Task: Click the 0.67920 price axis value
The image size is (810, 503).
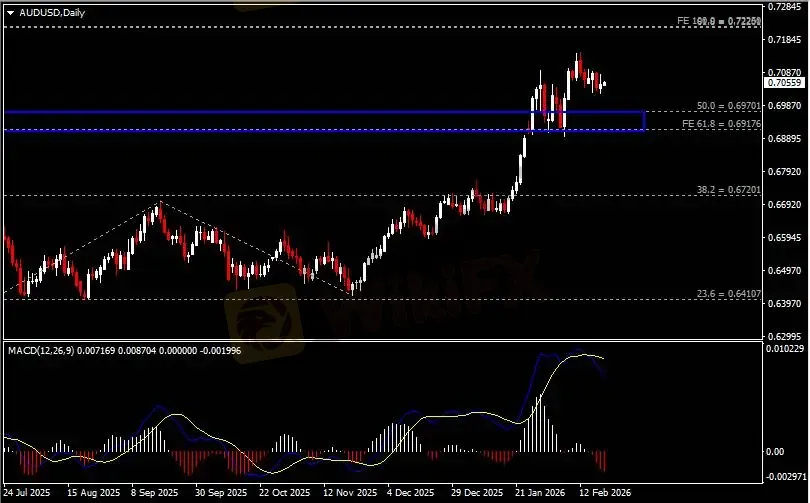Action: [x=784, y=171]
